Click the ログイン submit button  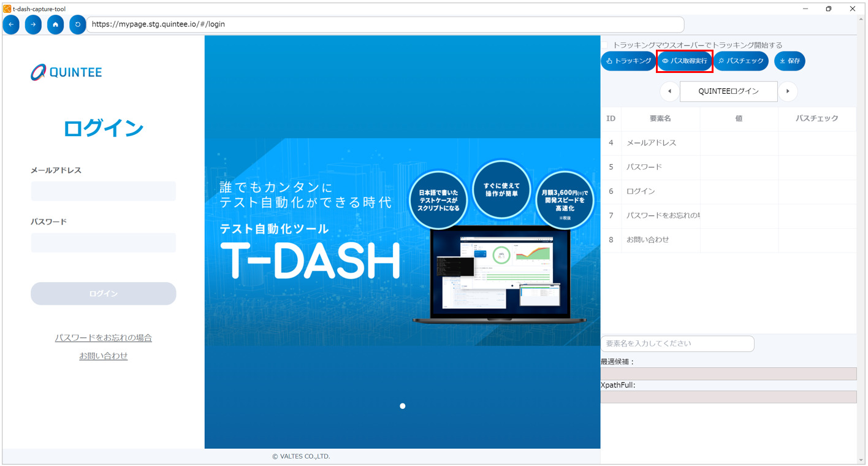104,294
